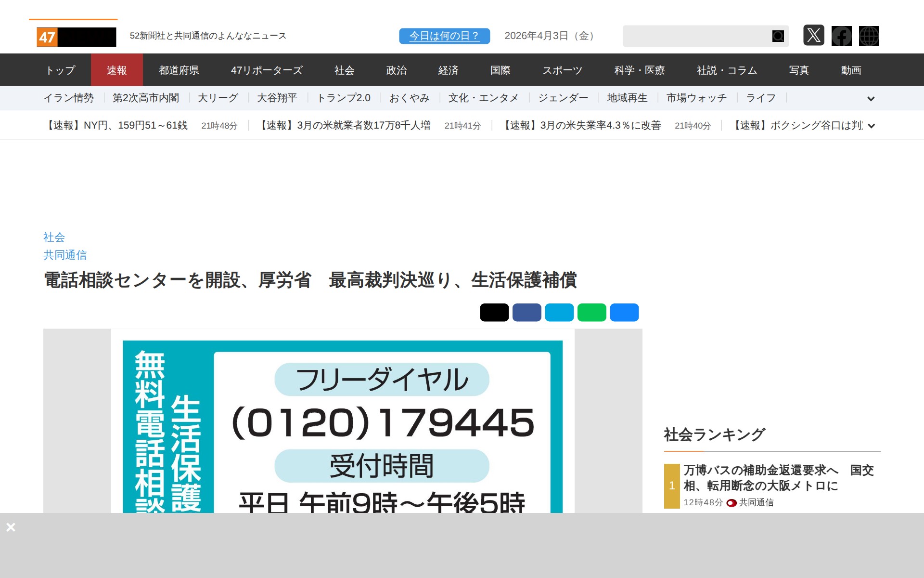The height and width of the screenshot is (578, 924).
Task: Click the search magnifier icon
Action: tap(778, 36)
